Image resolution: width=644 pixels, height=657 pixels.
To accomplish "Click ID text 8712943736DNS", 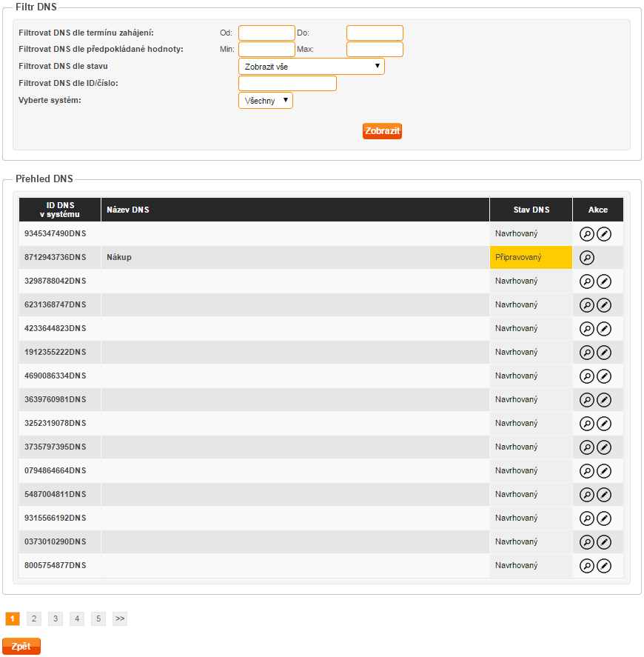I will coord(56,257).
